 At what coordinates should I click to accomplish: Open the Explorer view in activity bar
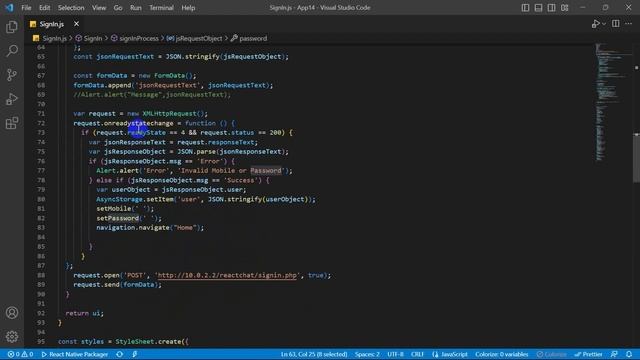click(x=12, y=27)
